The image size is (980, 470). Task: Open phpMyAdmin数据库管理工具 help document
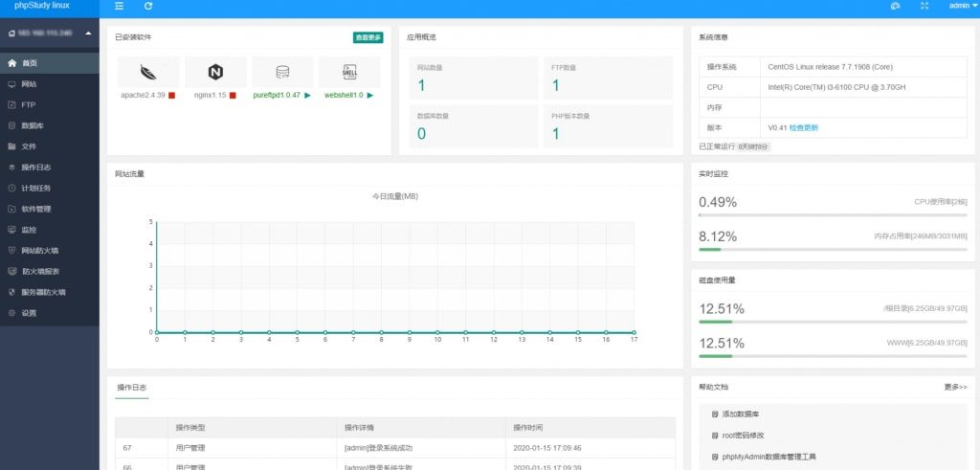(x=768, y=457)
